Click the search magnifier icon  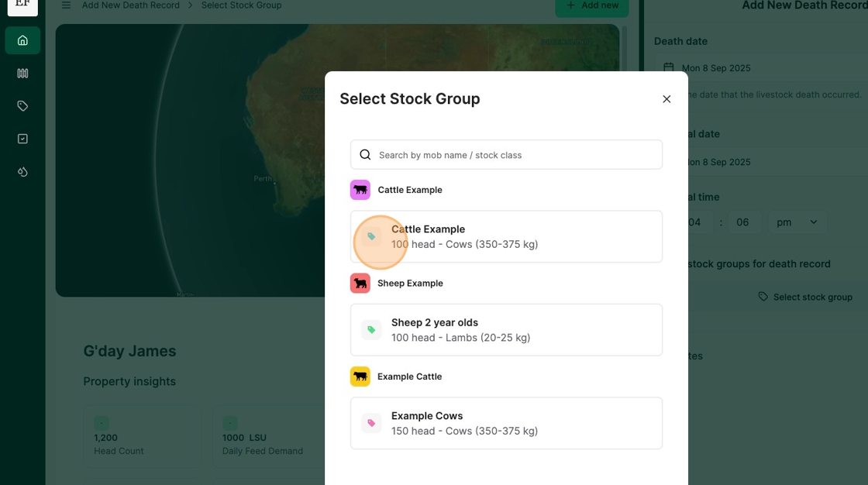(x=365, y=155)
